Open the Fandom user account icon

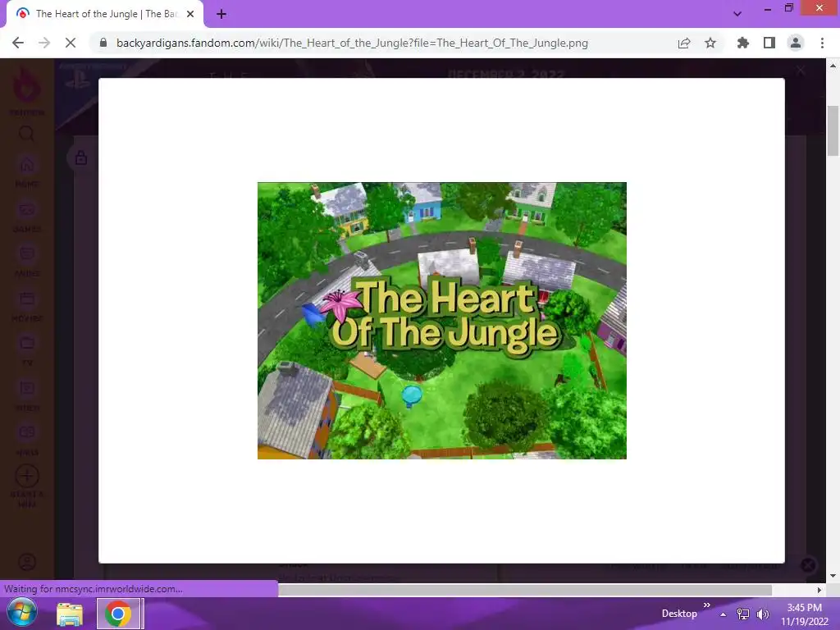(x=27, y=562)
